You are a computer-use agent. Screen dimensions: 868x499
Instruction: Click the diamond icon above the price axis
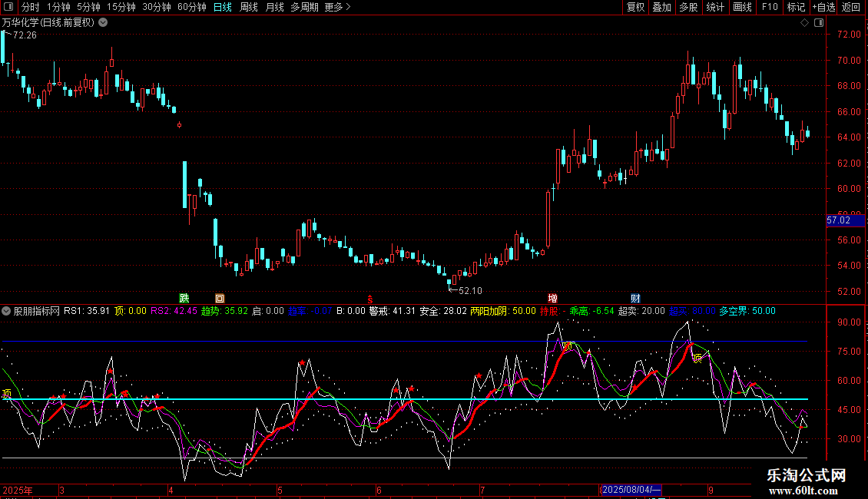pyautogui.click(x=804, y=23)
